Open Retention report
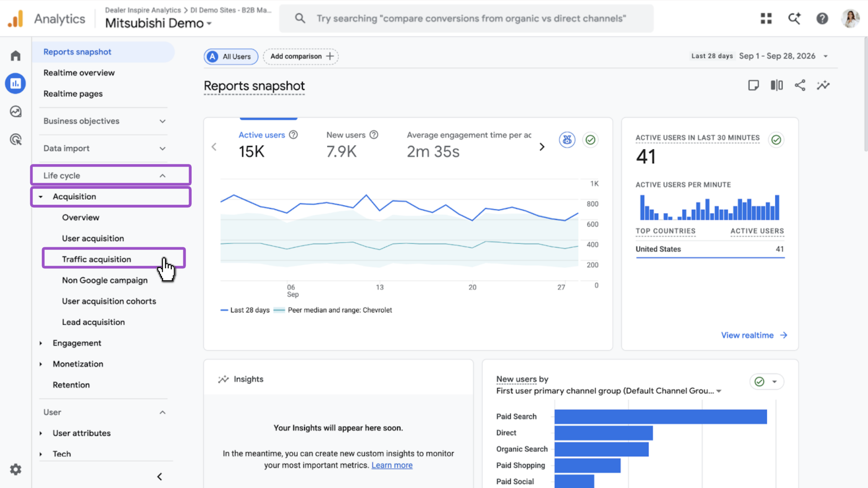868x488 pixels. point(71,385)
